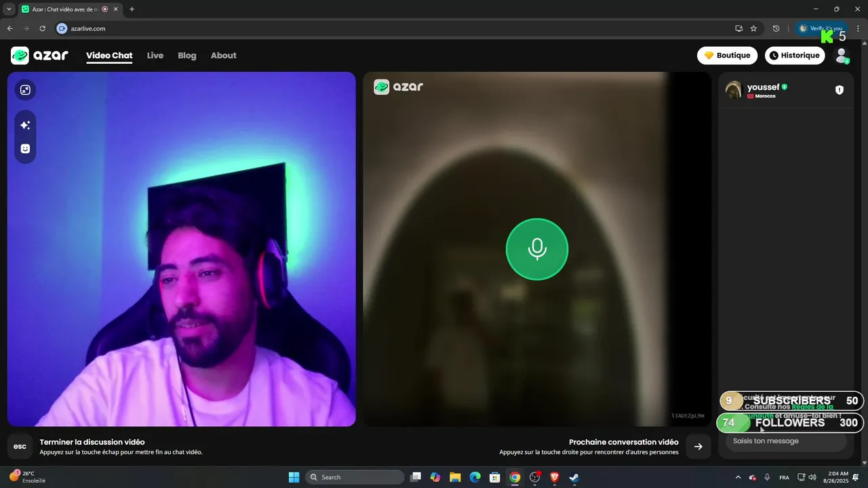Click the youssef username
Viewport: 868px width, 488px height.
pos(764,87)
